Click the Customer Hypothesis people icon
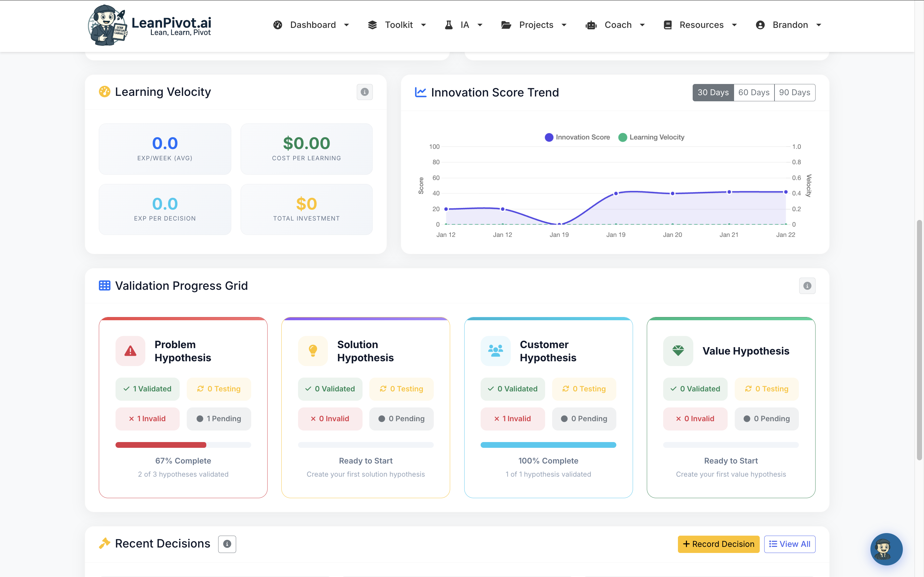This screenshot has height=577, width=924. (x=495, y=351)
